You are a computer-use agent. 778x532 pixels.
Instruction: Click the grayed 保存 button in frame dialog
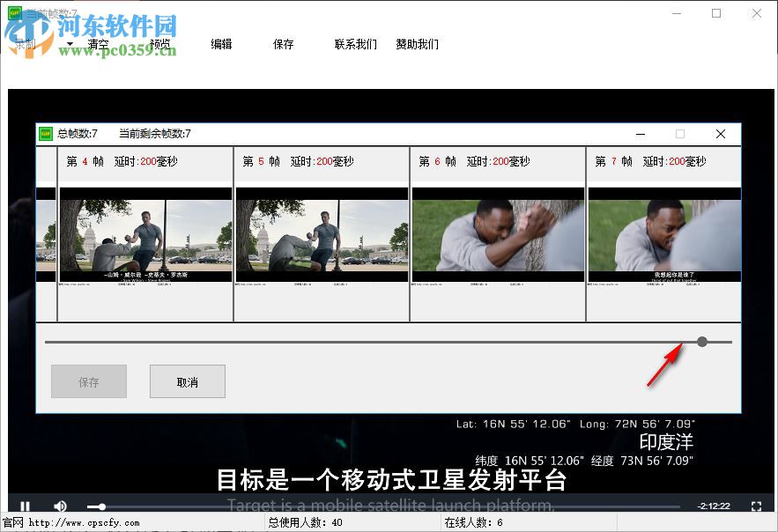tap(89, 381)
